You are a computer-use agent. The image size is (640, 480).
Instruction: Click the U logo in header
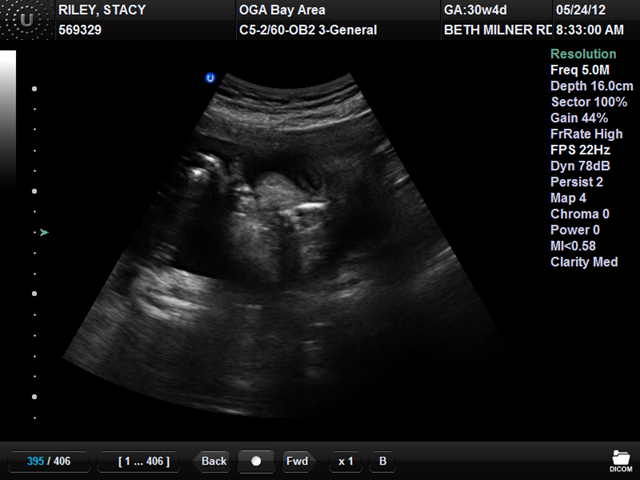pyautogui.click(x=27, y=20)
